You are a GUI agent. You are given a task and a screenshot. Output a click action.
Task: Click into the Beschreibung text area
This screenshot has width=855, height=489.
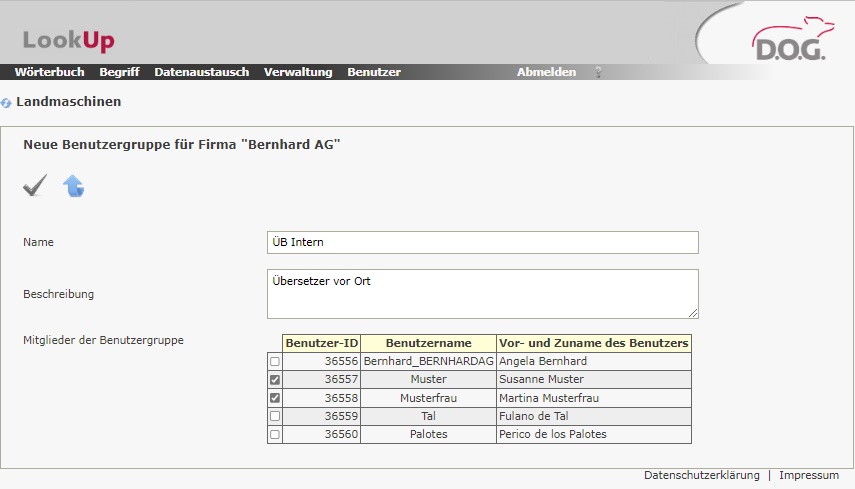pos(483,293)
